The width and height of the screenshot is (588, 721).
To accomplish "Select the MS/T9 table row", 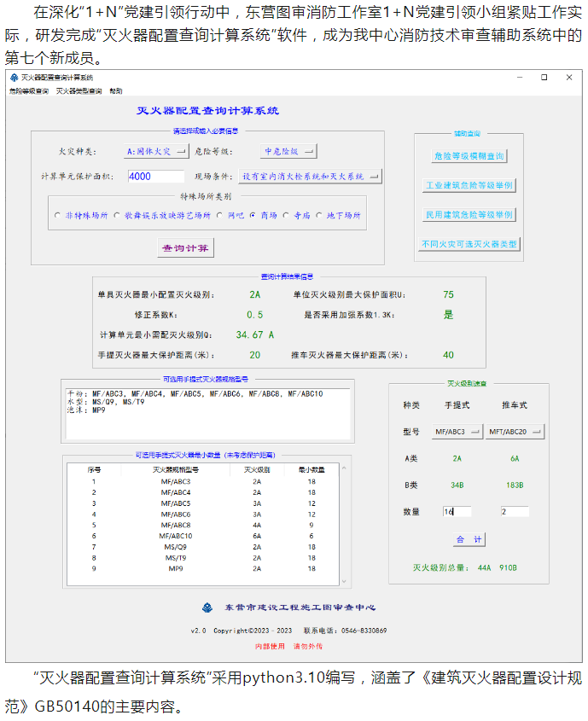I will coord(203,558).
